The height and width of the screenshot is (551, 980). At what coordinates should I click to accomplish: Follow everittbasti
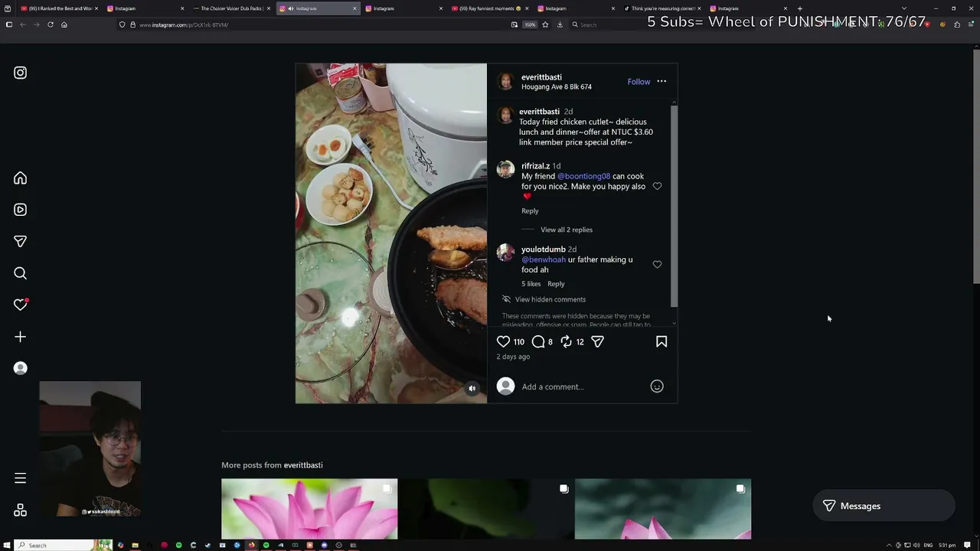click(x=639, y=82)
